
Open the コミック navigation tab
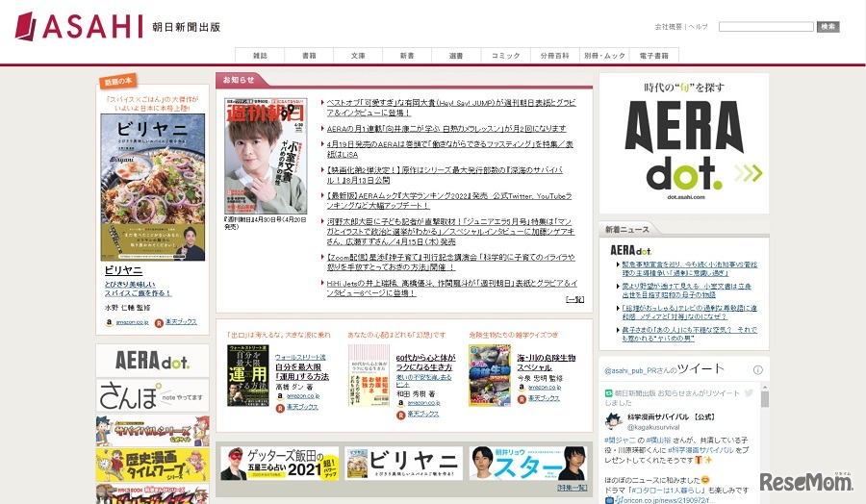[506, 56]
